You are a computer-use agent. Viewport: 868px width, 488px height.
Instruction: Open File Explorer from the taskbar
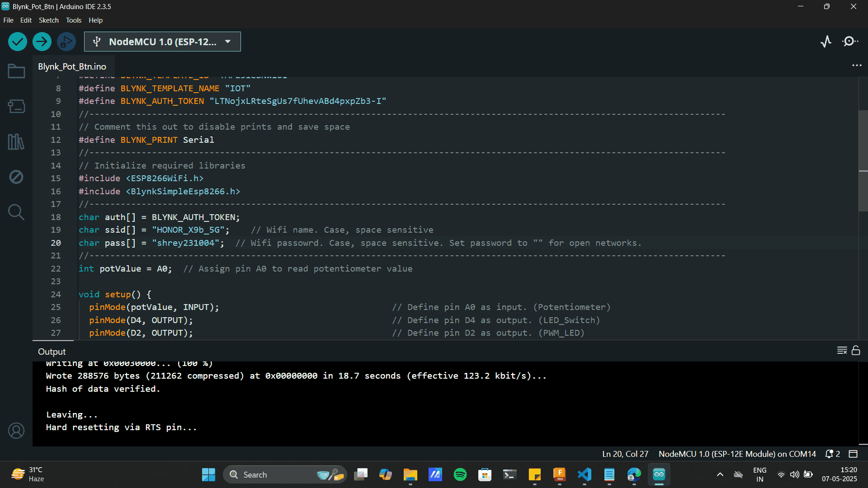tap(410, 474)
